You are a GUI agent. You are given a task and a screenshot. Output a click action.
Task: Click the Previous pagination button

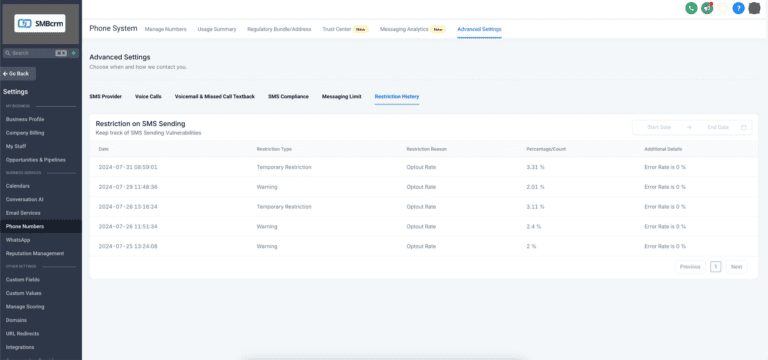click(690, 267)
